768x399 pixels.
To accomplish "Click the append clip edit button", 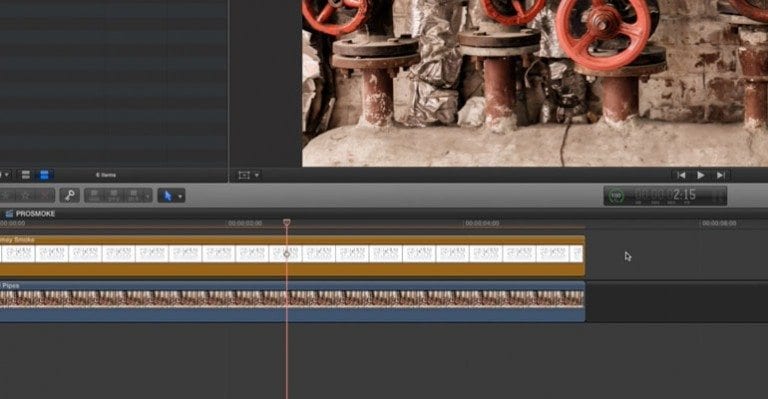I will point(133,196).
